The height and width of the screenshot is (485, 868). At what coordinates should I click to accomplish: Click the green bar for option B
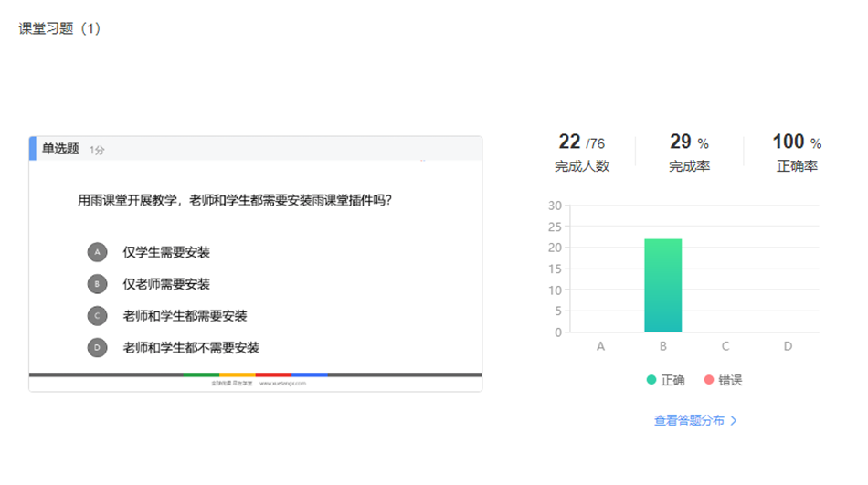pyautogui.click(x=662, y=285)
